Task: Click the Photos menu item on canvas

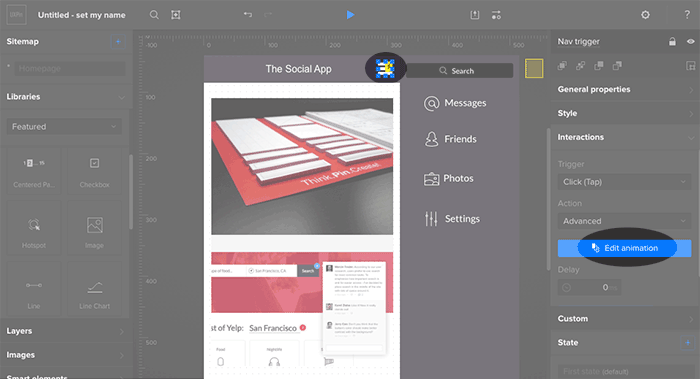Action: (448, 179)
